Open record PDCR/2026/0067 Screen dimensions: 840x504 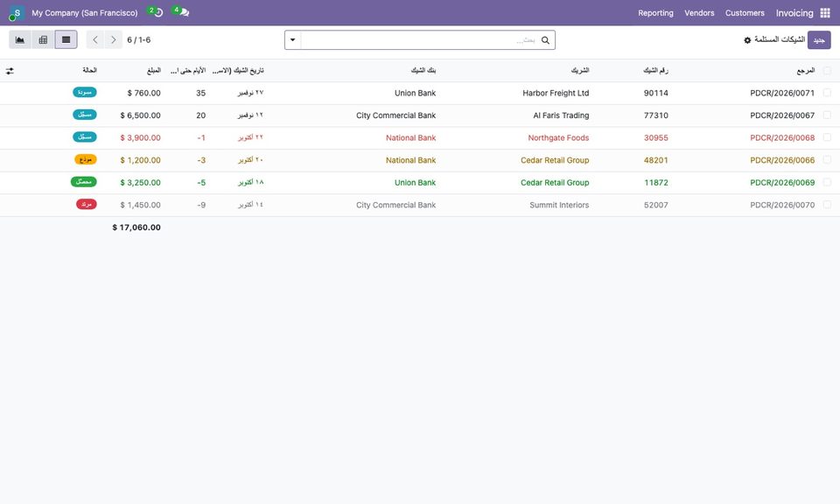click(x=782, y=115)
